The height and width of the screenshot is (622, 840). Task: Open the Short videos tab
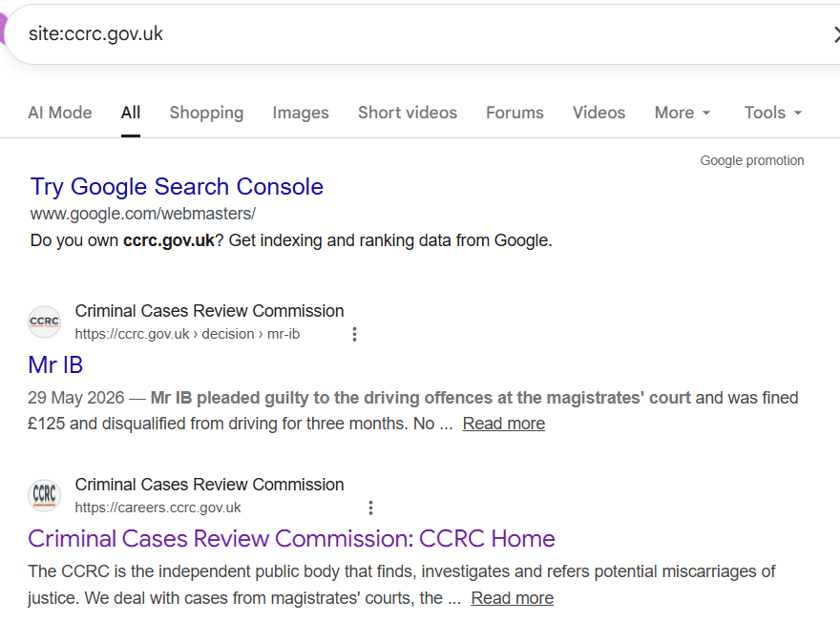coord(408,113)
